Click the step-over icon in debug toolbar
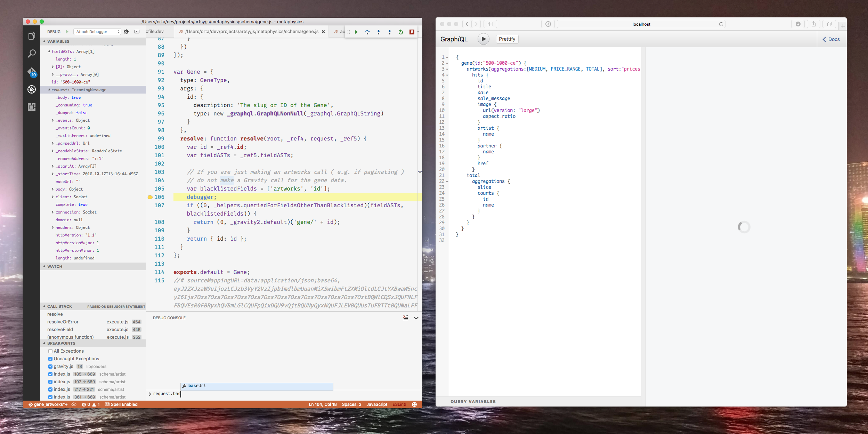The width and height of the screenshot is (868, 434). (368, 32)
